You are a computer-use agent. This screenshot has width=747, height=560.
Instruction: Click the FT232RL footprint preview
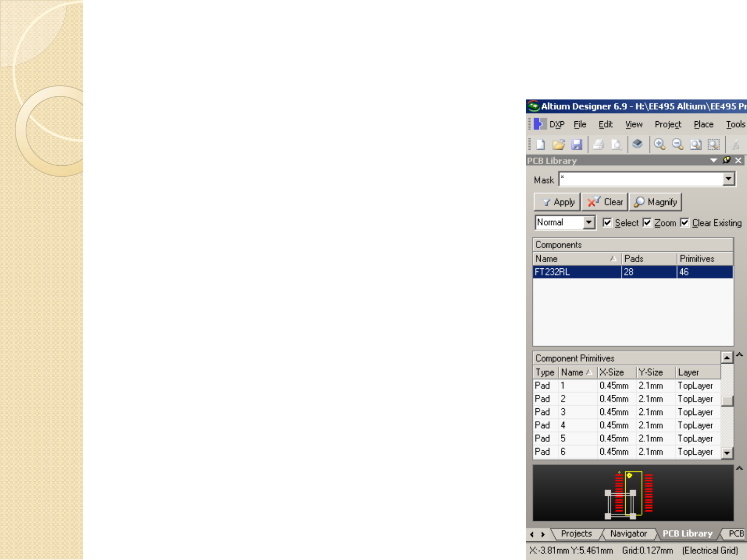pyautogui.click(x=633, y=493)
